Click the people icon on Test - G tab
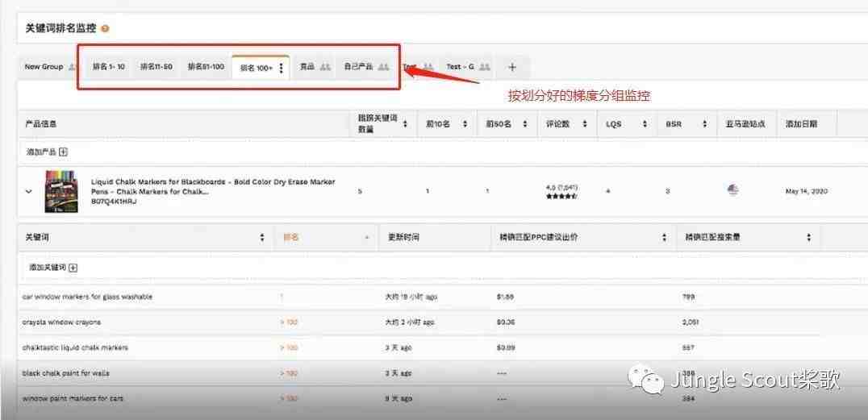Viewport: 868px width, 420px height. pos(484,67)
